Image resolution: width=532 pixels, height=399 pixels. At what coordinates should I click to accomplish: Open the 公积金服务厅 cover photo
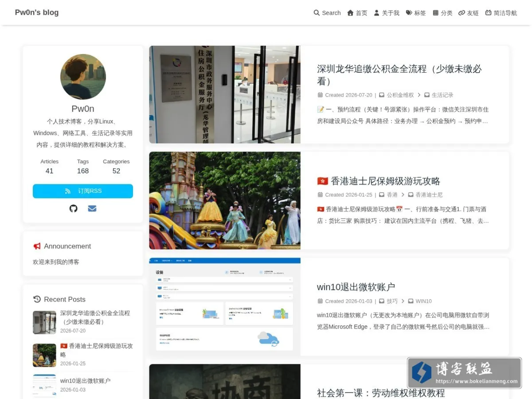pos(225,94)
